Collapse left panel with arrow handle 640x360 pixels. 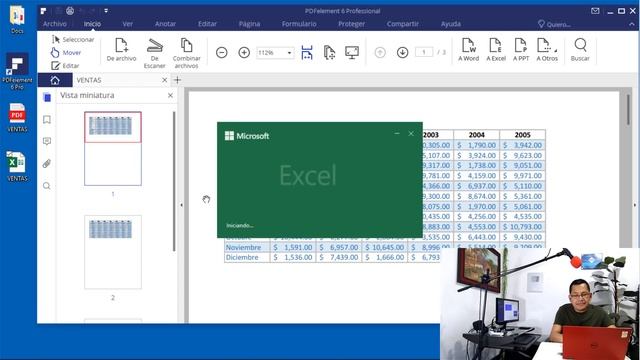pos(182,205)
